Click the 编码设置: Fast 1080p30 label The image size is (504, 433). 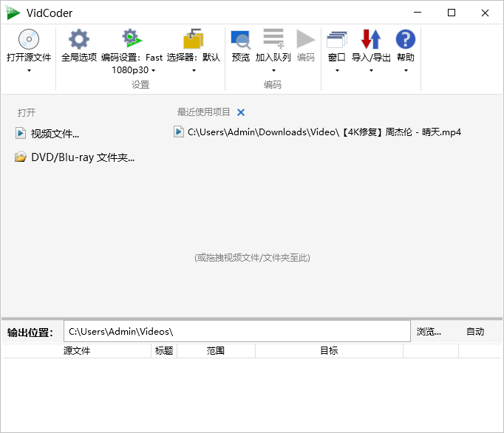[132, 64]
